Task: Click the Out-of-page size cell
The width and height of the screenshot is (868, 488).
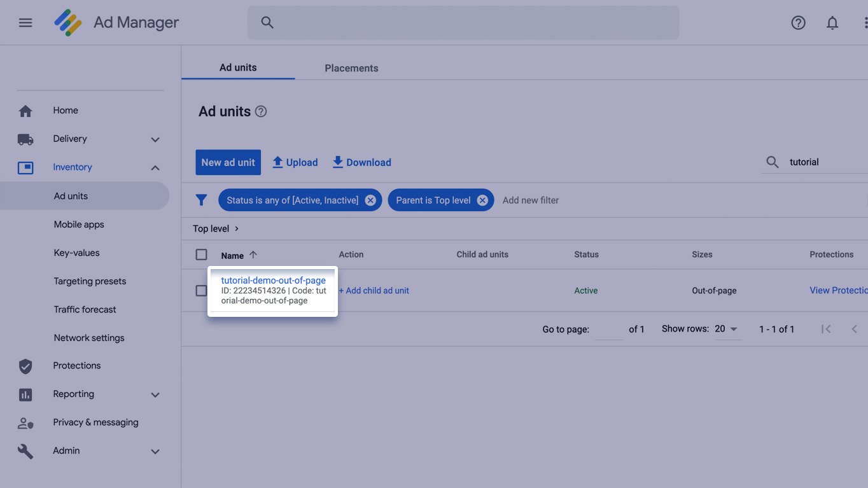Action: click(714, 291)
